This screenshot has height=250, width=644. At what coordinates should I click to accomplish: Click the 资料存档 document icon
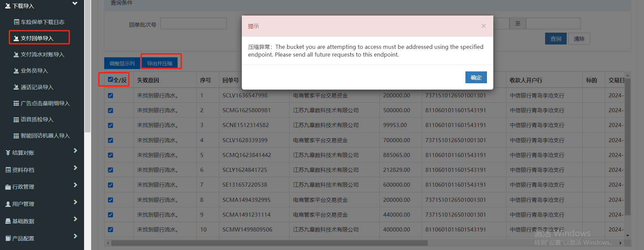8,170
